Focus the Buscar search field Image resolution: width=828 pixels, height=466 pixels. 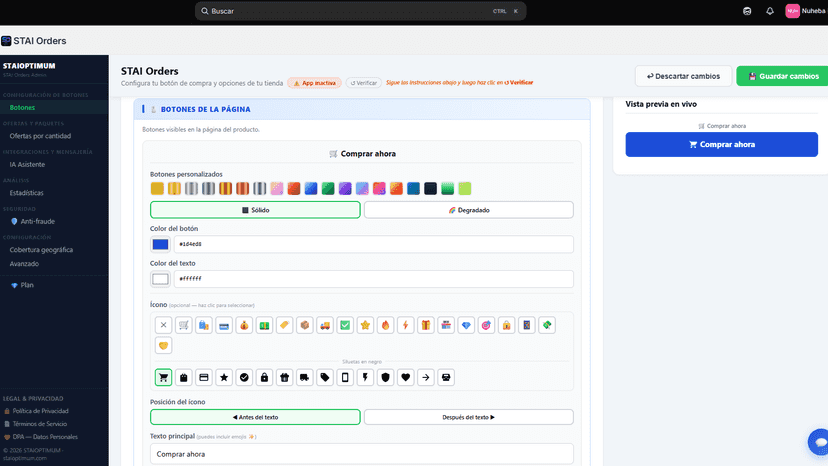361,11
